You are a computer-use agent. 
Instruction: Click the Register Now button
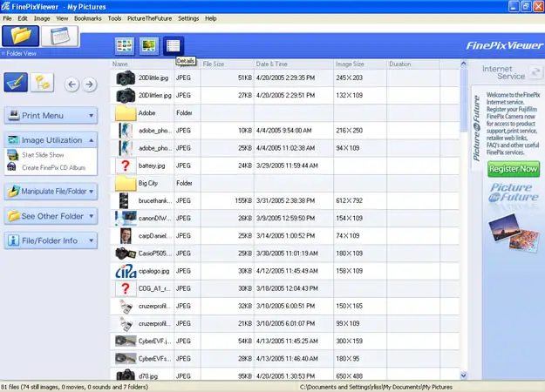[513, 169]
